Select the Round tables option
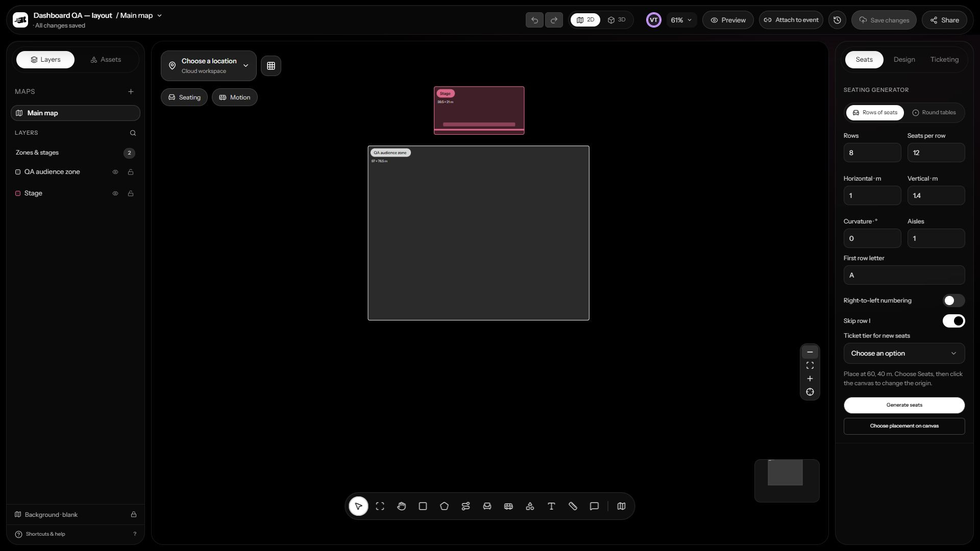 click(x=934, y=113)
